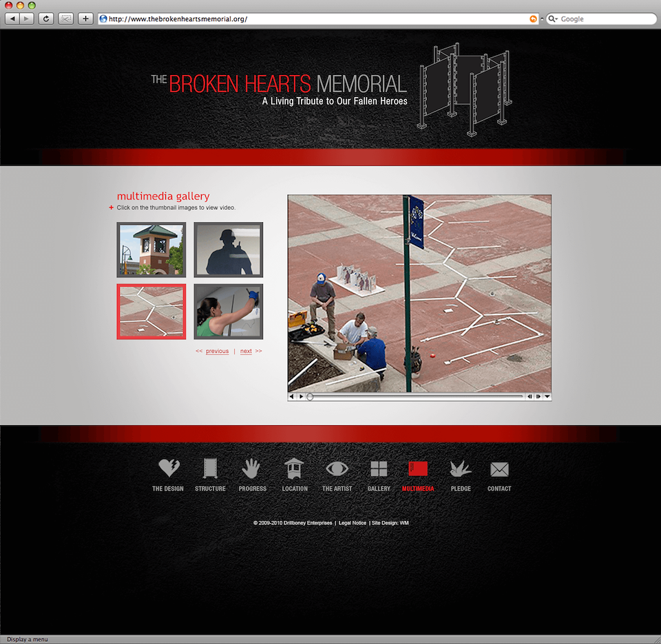Open the video player options dropdown arrow
This screenshot has width=661, height=644.
coord(547,396)
